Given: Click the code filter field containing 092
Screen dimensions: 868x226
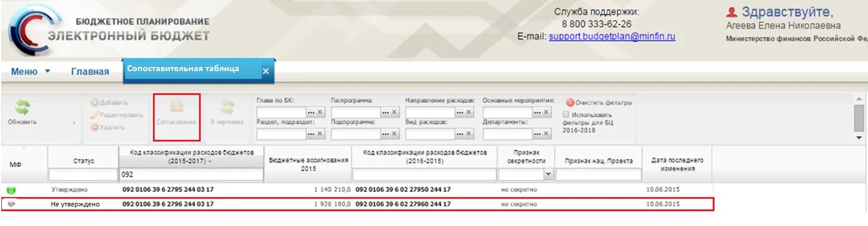Looking at the screenshot, I should point(191,174).
